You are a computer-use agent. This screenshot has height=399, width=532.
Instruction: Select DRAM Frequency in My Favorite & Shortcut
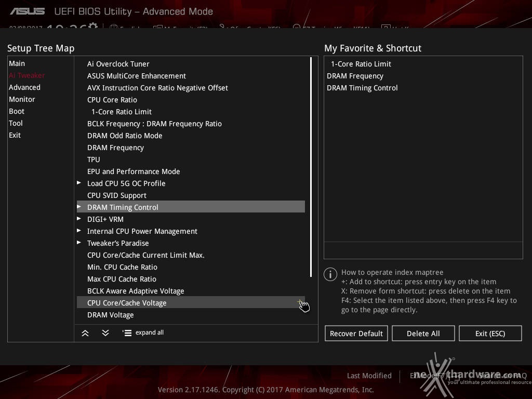[355, 76]
